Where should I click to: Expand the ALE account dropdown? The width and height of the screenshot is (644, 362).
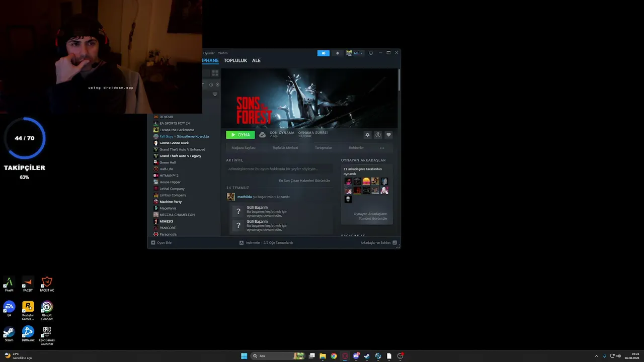pyautogui.click(x=355, y=53)
